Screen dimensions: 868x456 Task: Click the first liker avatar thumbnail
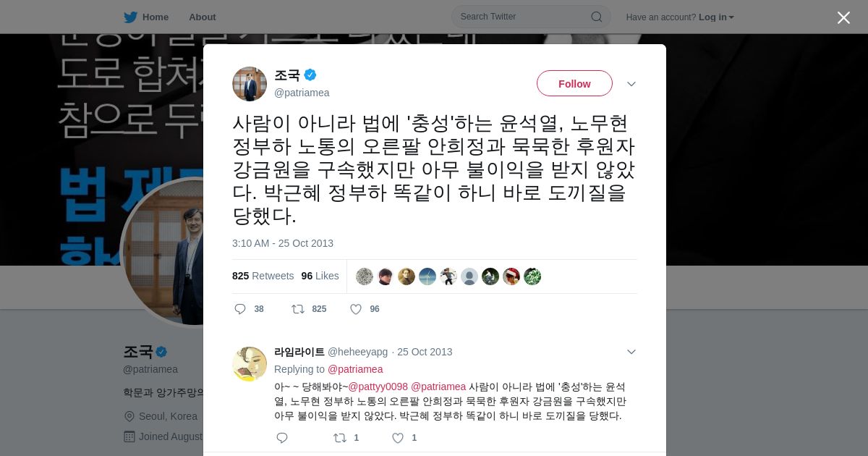coord(365,276)
